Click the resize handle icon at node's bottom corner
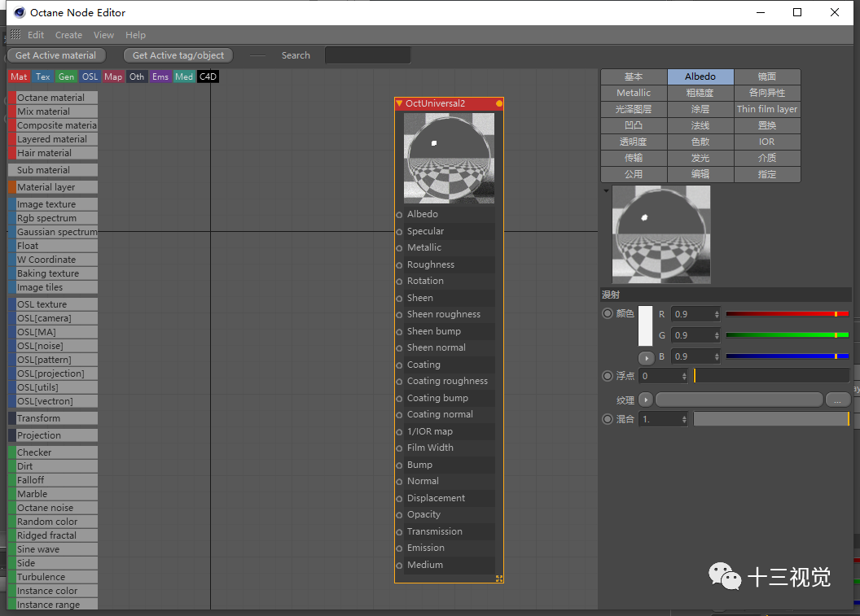The width and height of the screenshot is (860, 616). pyautogui.click(x=499, y=579)
